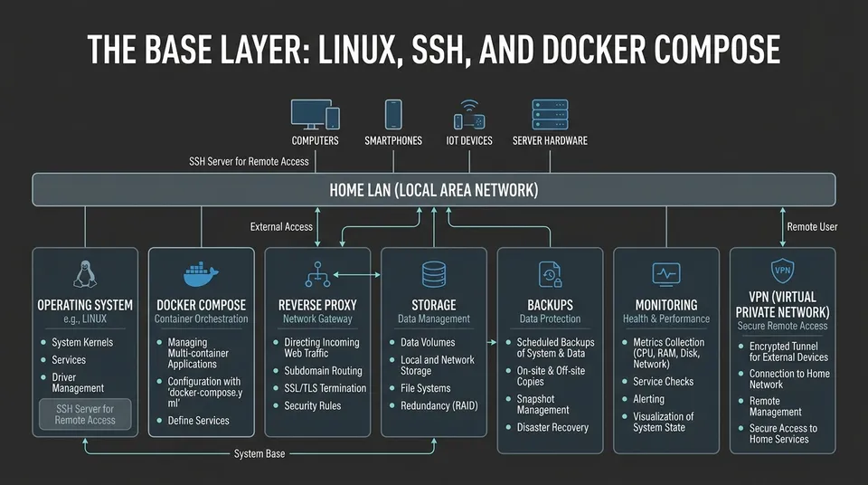Click 'Connection to Home Network' bullet

pos(789,379)
